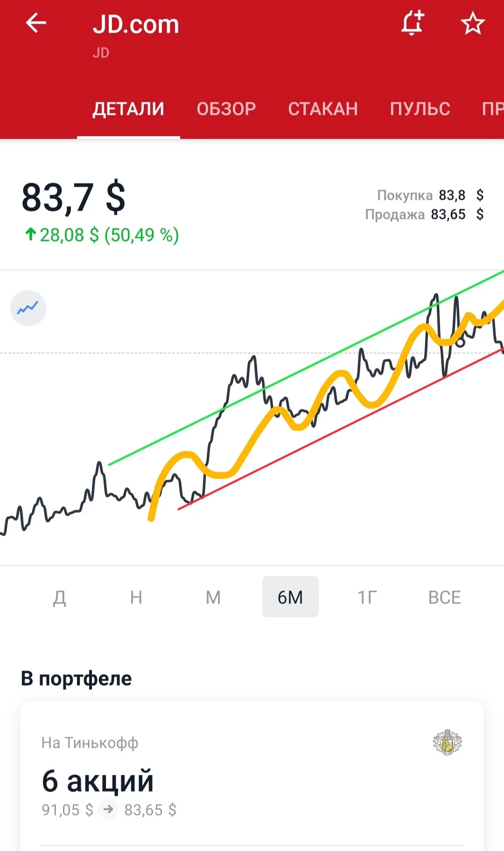The height and width of the screenshot is (851, 504).
Task: Open the ДЕТАЛИ tab
Action: [128, 109]
